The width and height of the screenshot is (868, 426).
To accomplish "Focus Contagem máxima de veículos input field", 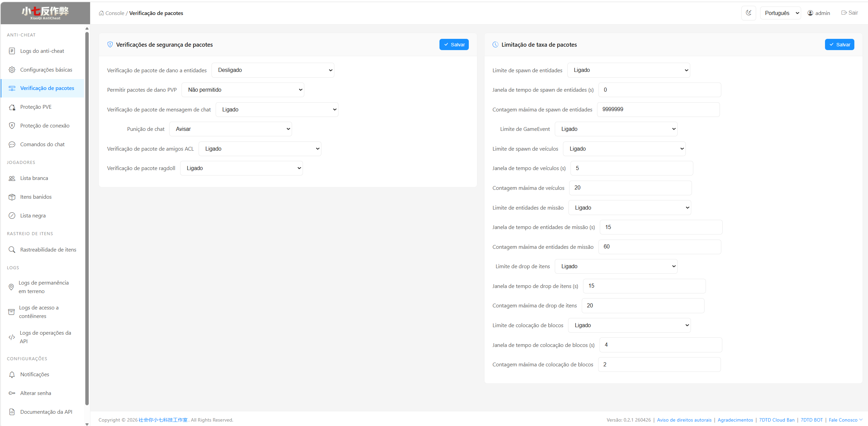I will [x=631, y=188].
